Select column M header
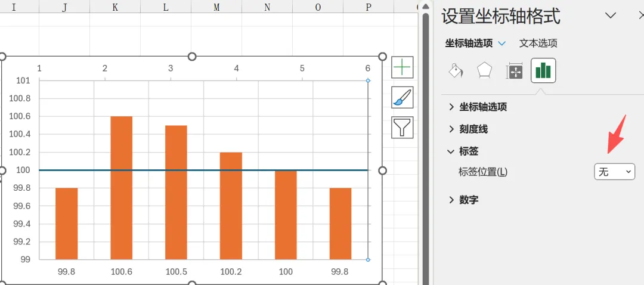This screenshot has height=285, width=644. [216, 7]
